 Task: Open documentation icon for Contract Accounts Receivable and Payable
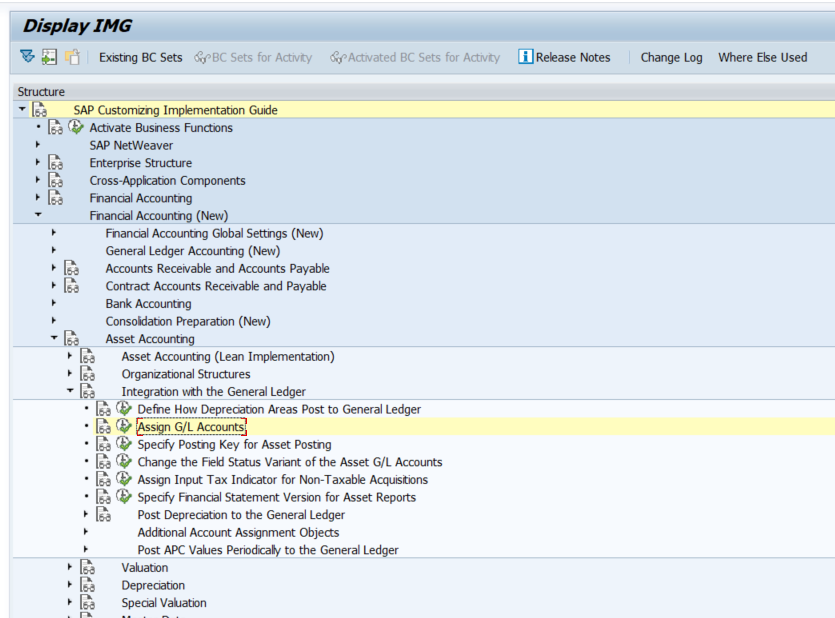point(71,285)
